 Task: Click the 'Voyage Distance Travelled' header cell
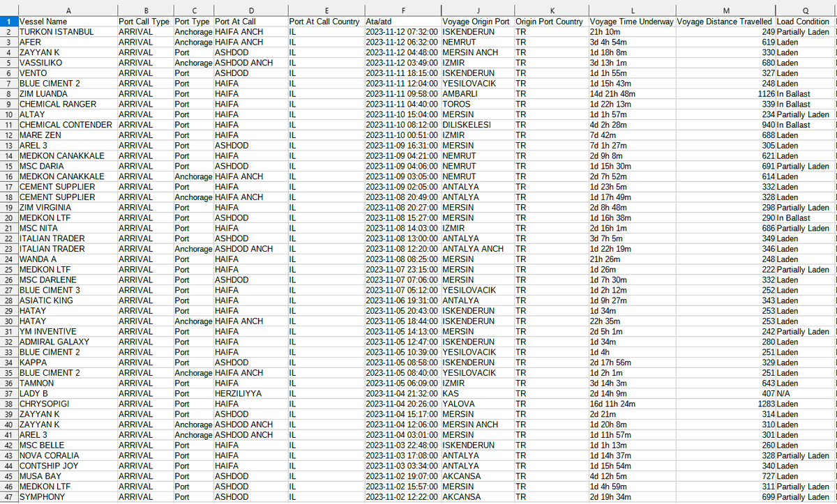(x=726, y=22)
